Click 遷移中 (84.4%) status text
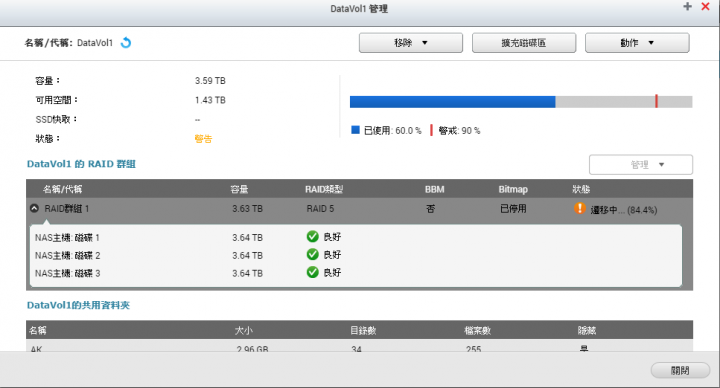 [624, 210]
